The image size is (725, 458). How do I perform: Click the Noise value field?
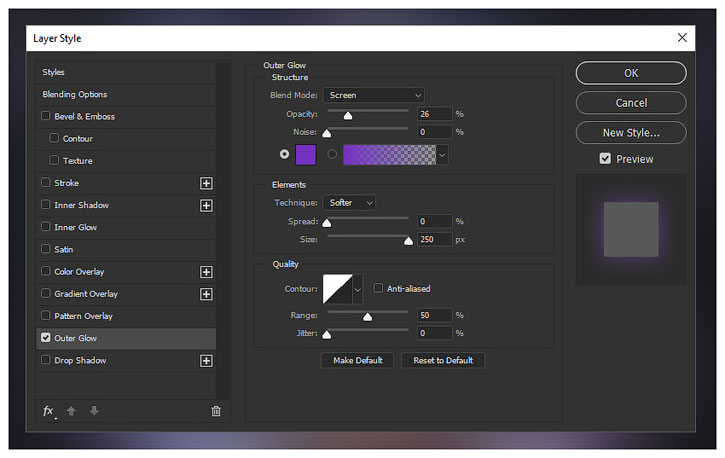(x=435, y=132)
